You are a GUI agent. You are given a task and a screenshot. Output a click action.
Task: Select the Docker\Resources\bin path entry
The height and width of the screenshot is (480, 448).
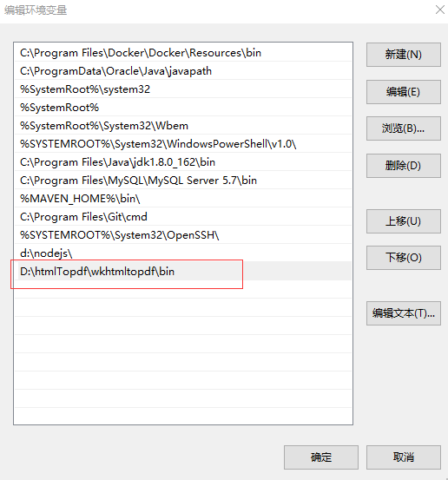coord(183,53)
